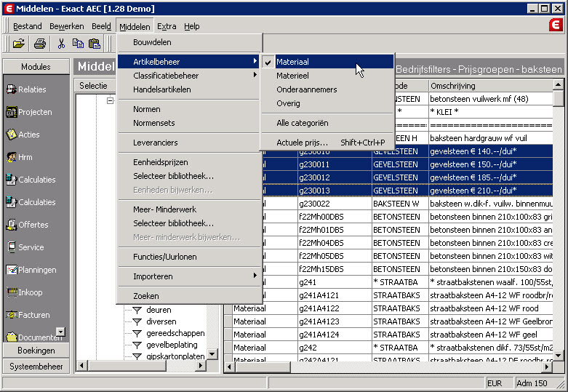Image resolution: width=568 pixels, height=392 pixels.
Task: Expand the Classificatiebeheer submenu
Action: coord(189,76)
